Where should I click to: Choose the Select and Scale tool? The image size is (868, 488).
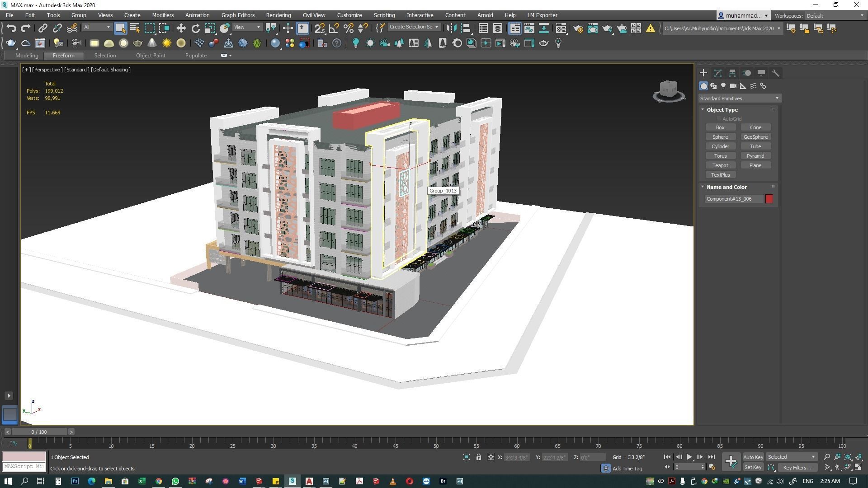[x=210, y=28]
